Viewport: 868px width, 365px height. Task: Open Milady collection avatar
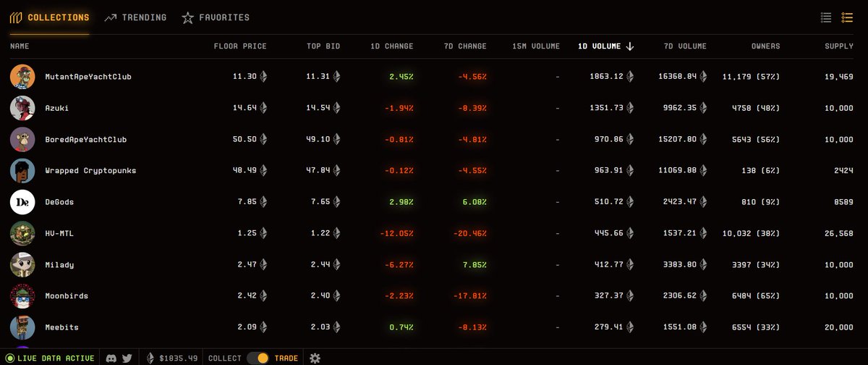(22, 264)
